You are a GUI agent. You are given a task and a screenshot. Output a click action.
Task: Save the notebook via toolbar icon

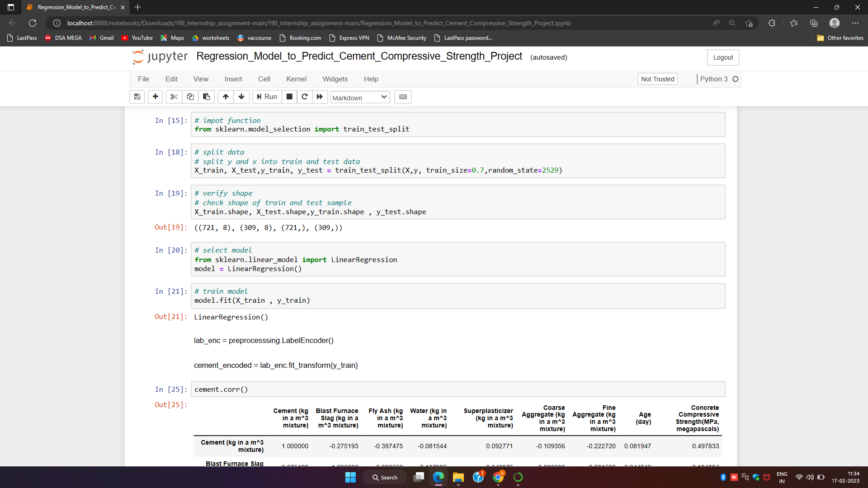[x=137, y=97]
